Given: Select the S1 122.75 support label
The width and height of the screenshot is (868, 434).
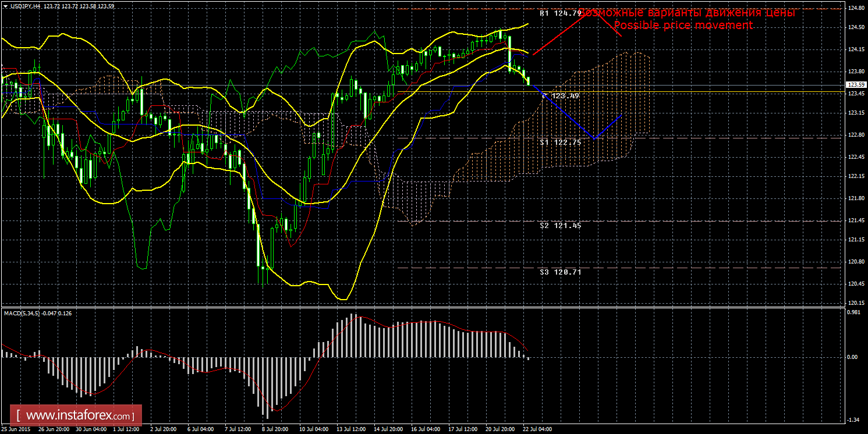Looking at the screenshot, I should 560,142.
